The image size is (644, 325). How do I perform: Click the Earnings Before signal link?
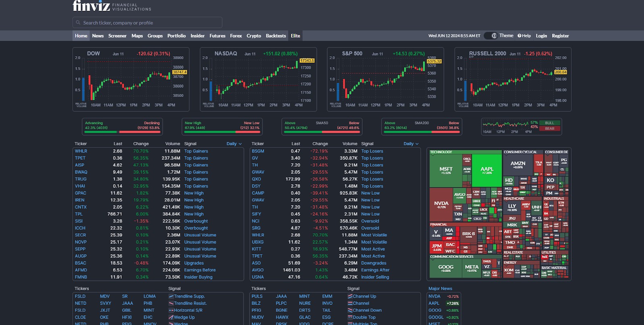coord(200,270)
